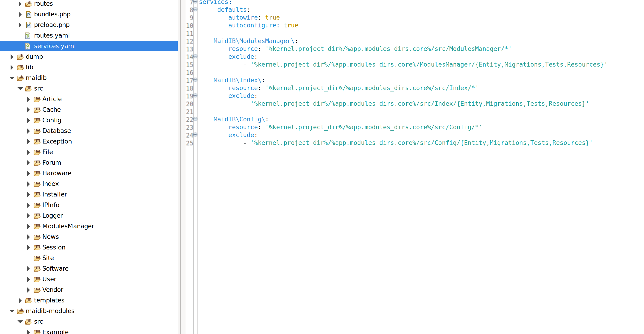Image resolution: width=644 pixels, height=334 pixels.
Task: Select the preload.php file label
Action: click(x=52, y=25)
